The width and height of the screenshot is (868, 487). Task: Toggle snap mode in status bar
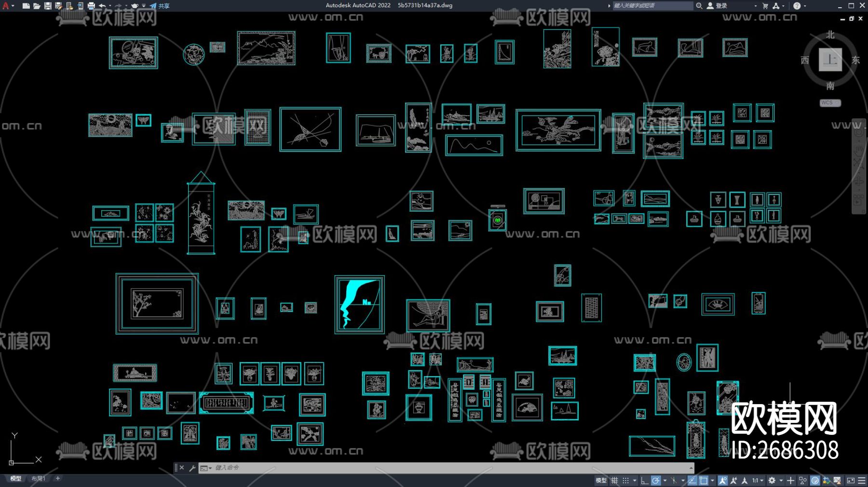click(625, 480)
